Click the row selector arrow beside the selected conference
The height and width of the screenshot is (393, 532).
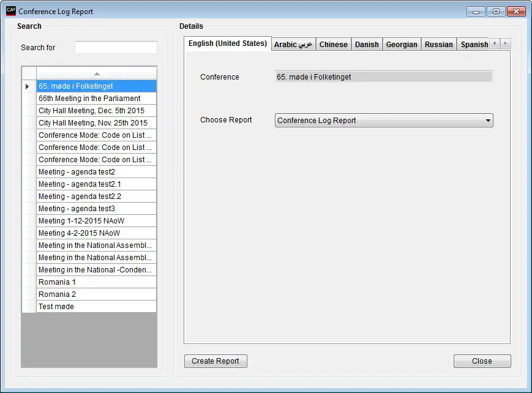click(28, 86)
